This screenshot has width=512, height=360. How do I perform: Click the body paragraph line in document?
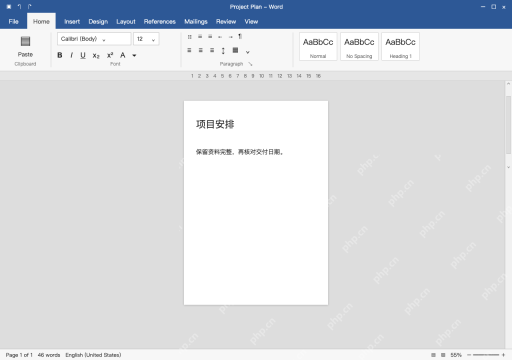(239, 152)
